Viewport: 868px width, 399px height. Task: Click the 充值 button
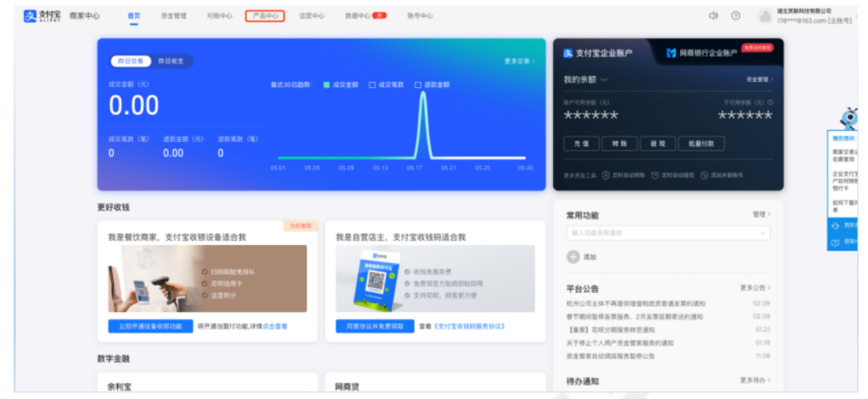(581, 144)
